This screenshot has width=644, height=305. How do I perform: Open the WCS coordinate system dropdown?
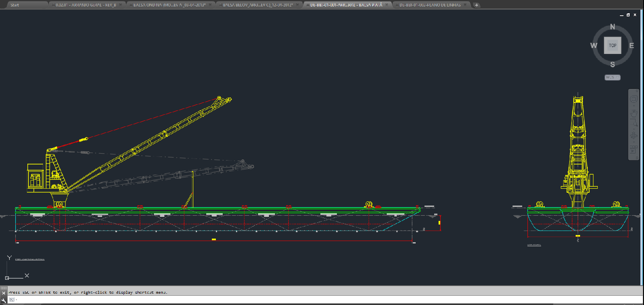[x=613, y=77]
